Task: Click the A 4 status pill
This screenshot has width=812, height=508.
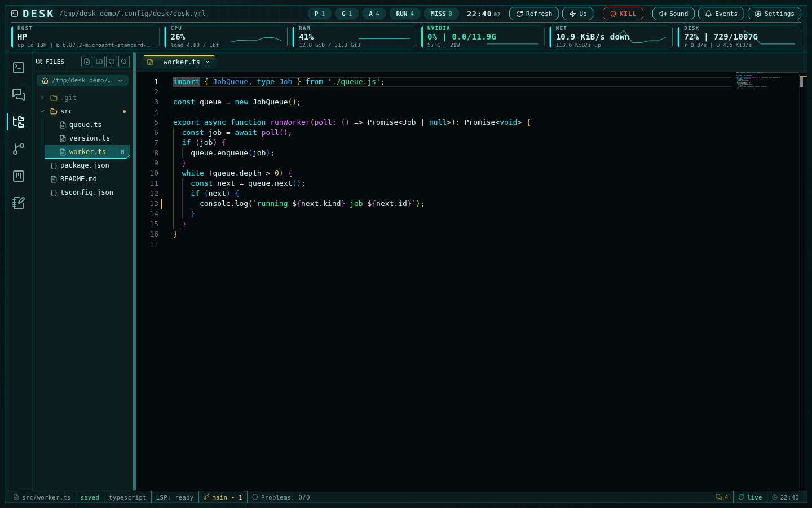Action: (x=374, y=14)
